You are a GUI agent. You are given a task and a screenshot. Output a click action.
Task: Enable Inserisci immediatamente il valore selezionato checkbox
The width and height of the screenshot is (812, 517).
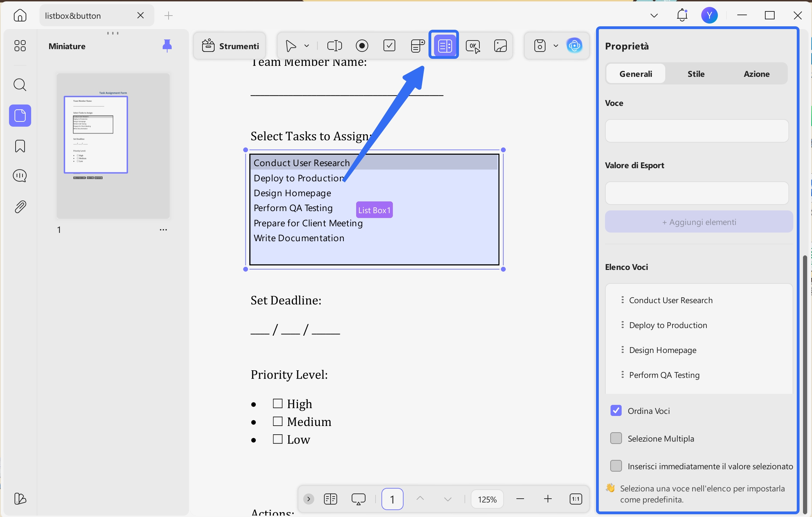[616, 466]
